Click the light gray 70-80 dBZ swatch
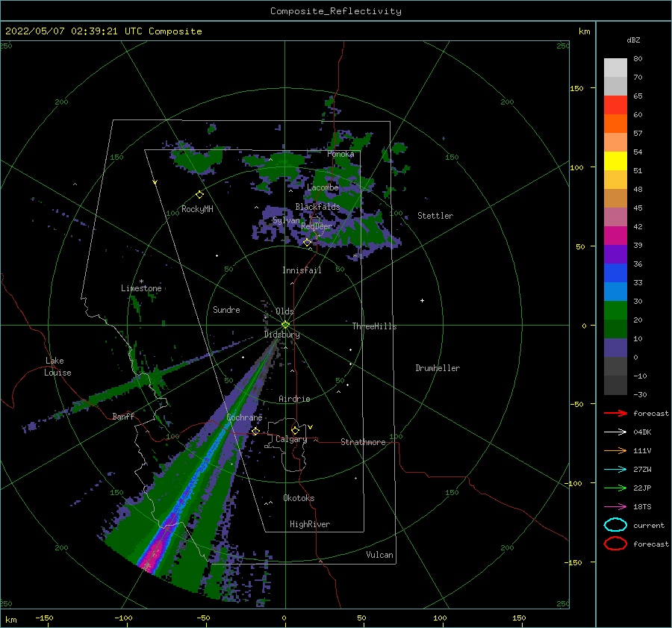The width and height of the screenshot is (672, 628). point(615,68)
